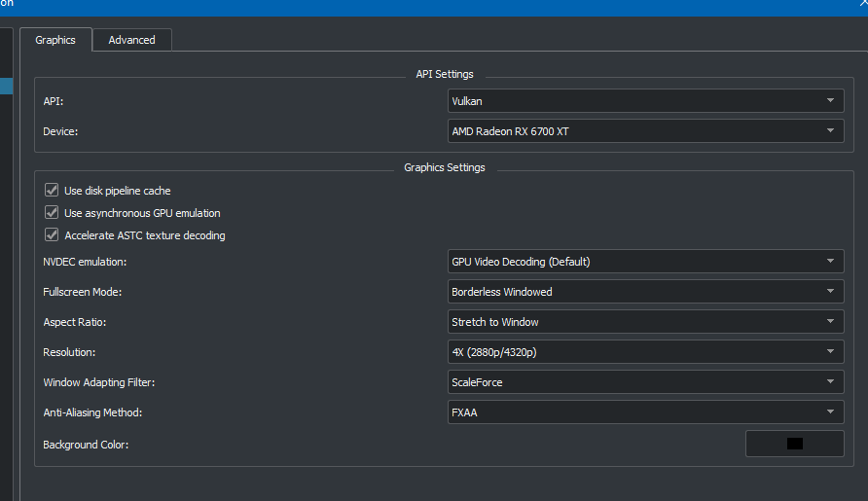Image resolution: width=868 pixels, height=501 pixels.
Task: Click the arrow icon on Device combo box
Action: pyautogui.click(x=830, y=131)
